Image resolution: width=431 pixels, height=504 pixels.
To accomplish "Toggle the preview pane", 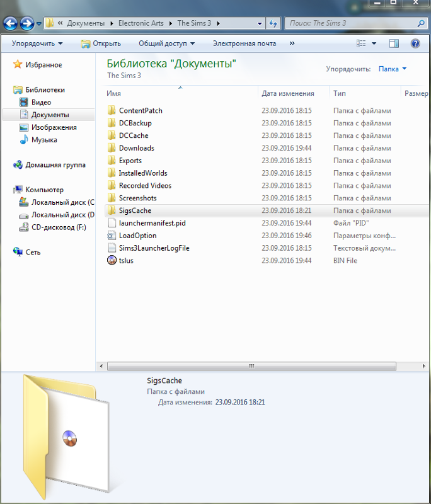I will (394, 43).
